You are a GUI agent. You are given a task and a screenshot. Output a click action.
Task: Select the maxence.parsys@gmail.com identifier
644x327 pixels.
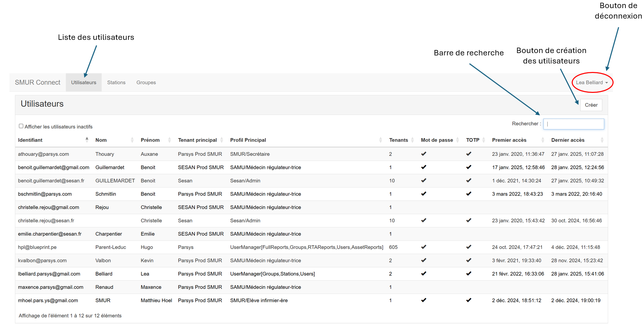tap(51, 287)
